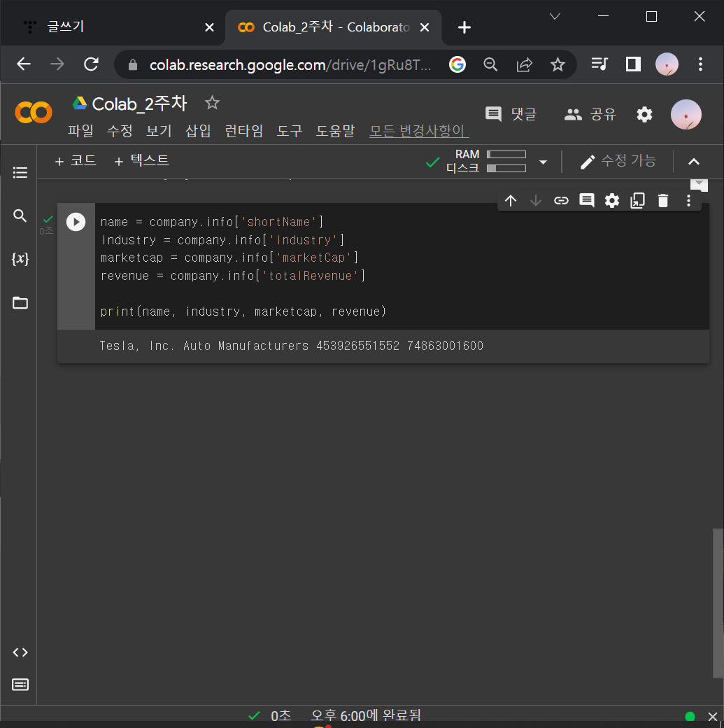
Task: Open the 삽입 menu
Action: (198, 131)
